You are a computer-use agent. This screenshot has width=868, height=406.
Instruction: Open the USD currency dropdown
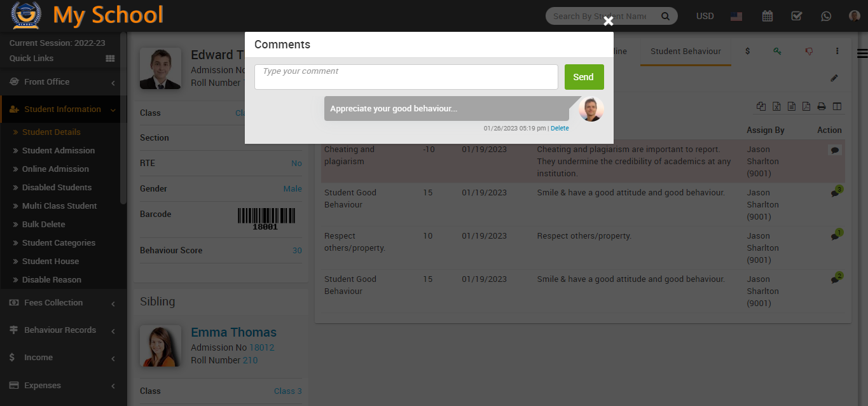point(705,17)
